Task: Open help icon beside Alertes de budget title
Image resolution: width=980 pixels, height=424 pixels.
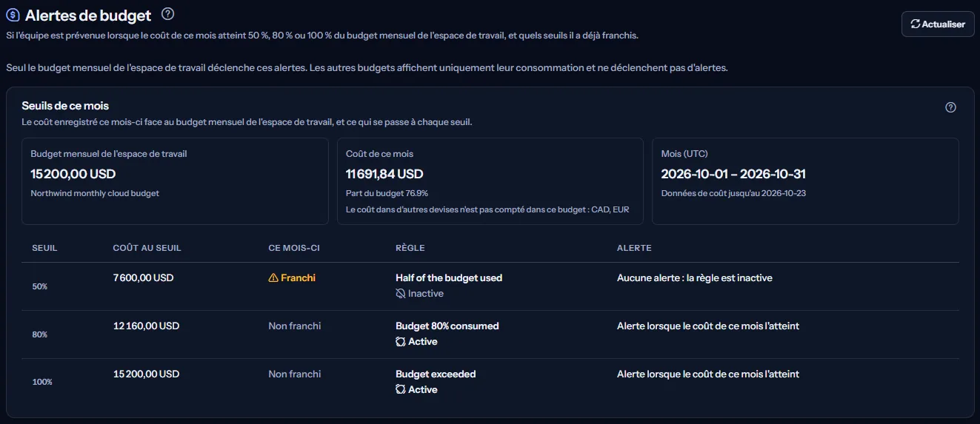Action: coord(167,14)
